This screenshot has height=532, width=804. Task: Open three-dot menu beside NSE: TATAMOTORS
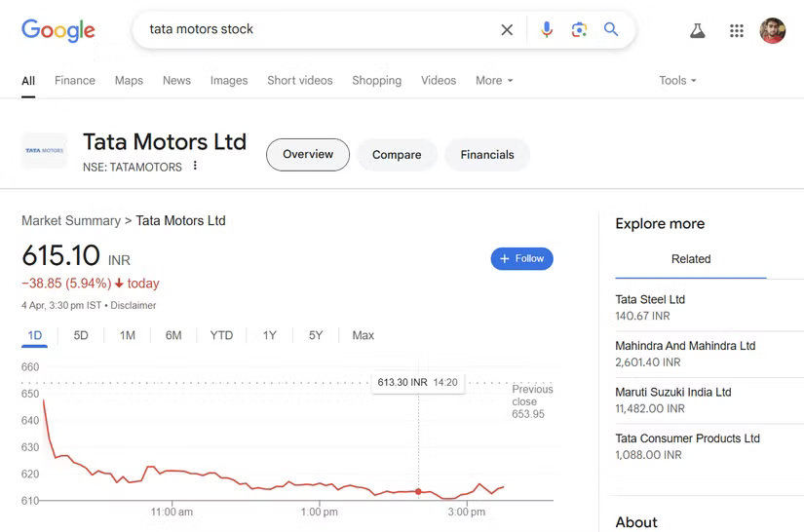tap(195, 167)
